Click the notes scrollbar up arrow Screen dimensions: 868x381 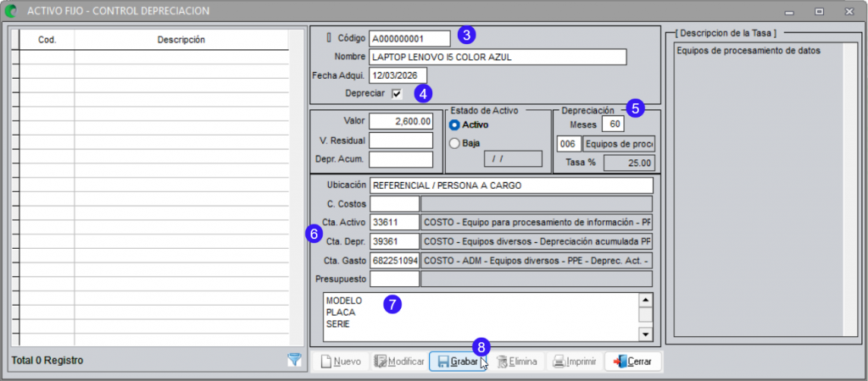645,301
